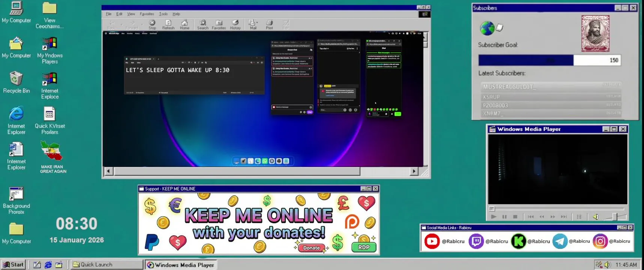Select latest subscriber MUSTREAGGULDIT_

551,87
